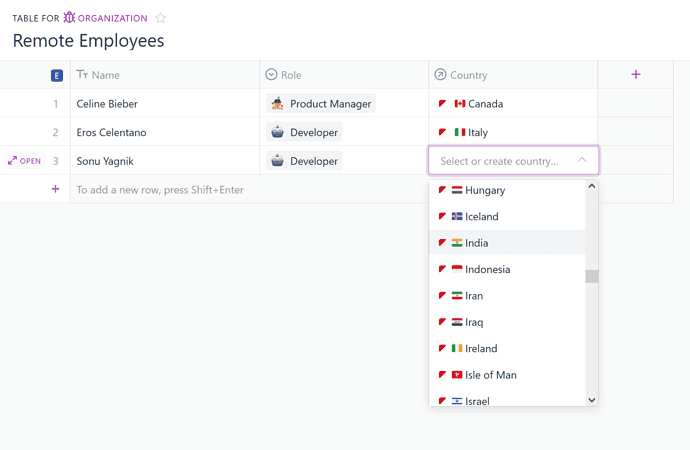Screen dimensions: 690x450
Task: Open the ORGANIZATION link in the header
Action: 112,18
